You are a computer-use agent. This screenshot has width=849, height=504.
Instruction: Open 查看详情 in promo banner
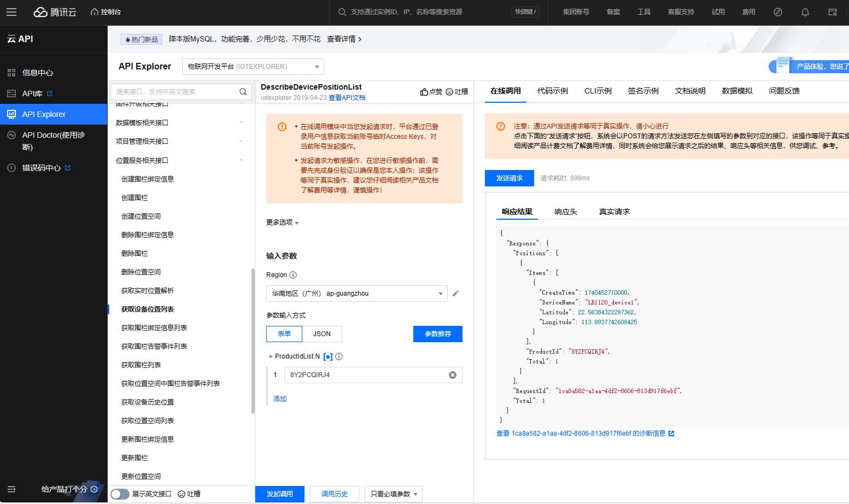click(344, 39)
